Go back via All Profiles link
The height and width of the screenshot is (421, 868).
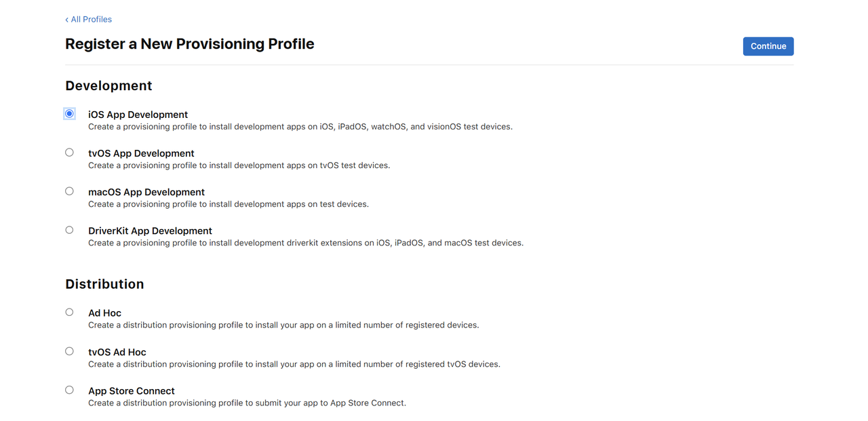pos(91,20)
